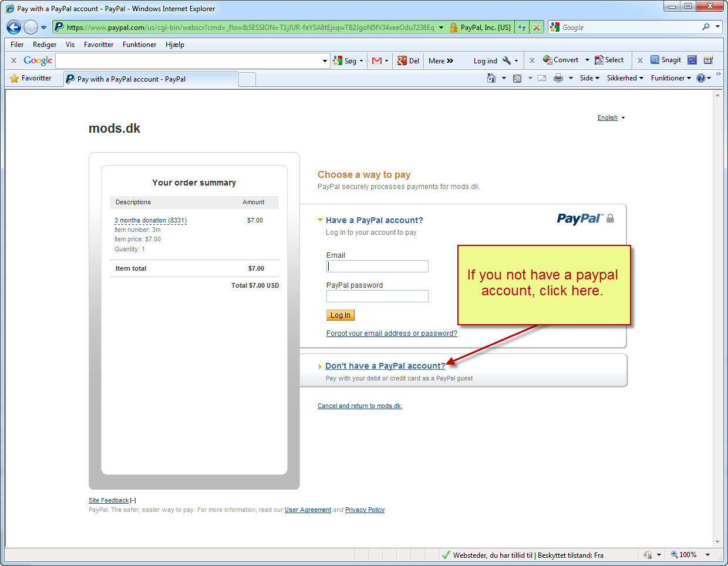Click the Log In button
Viewport: 728px width, 566px height.
[x=340, y=315]
